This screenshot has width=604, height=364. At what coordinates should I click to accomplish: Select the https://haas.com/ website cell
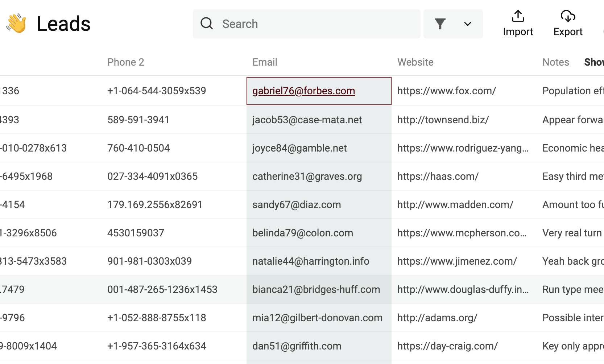438,177
